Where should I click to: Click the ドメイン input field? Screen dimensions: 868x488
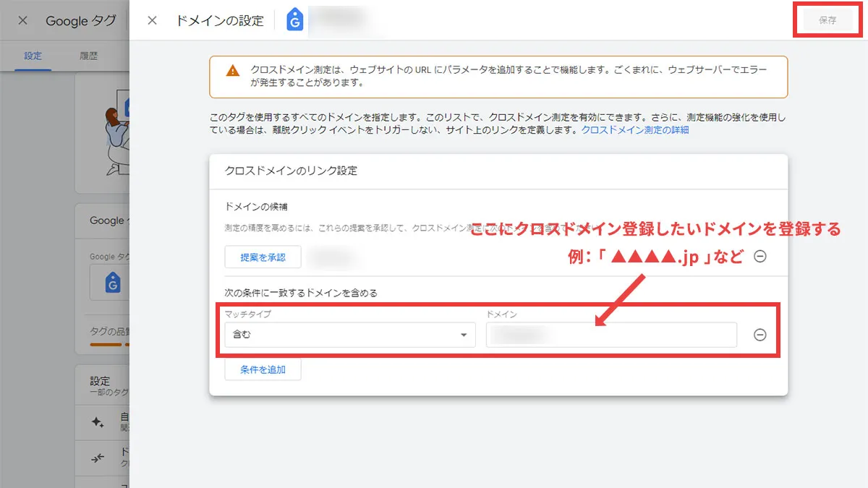(x=611, y=334)
